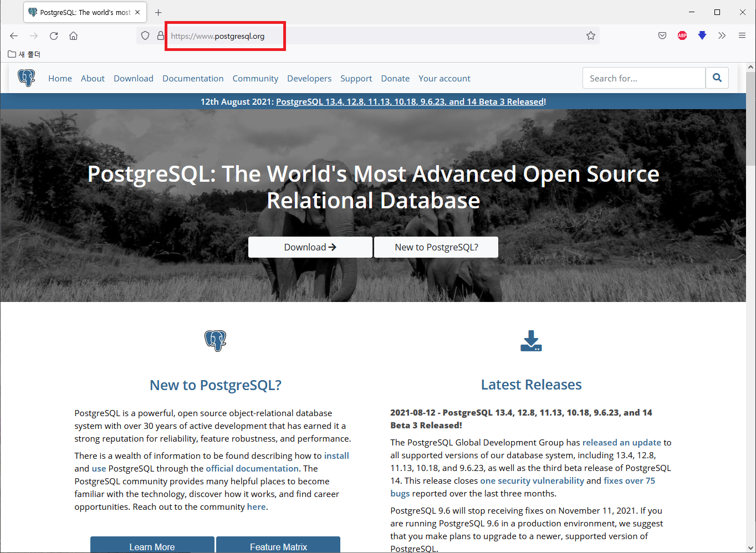Click the PostgreSQL elephant logo in navbar
The width and height of the screenshot is (756, 553).
[x=26, y=78]
